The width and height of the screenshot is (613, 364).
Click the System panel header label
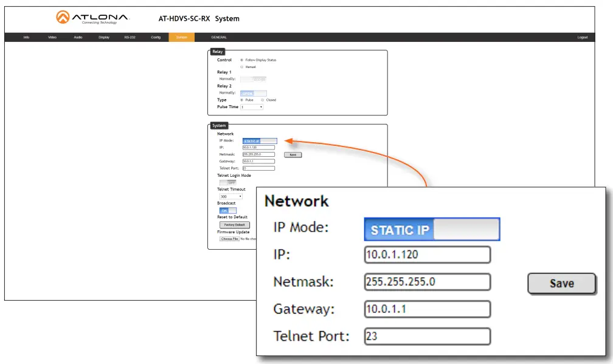219,125
